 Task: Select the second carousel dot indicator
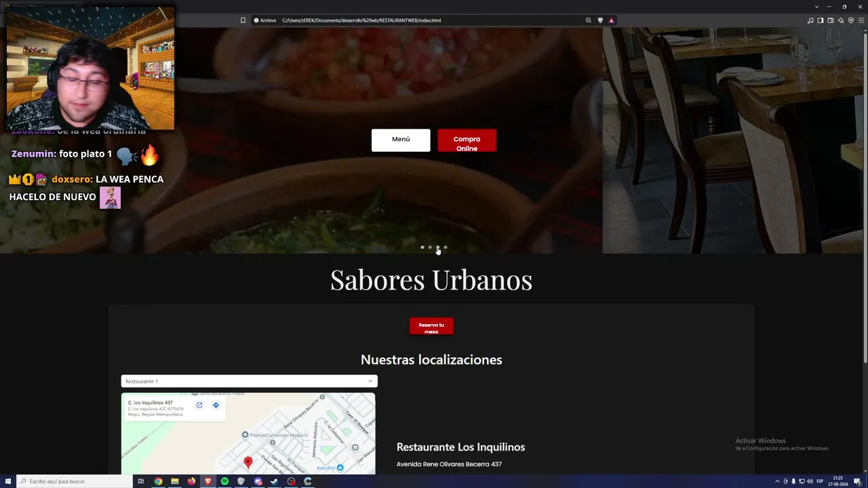[x=430, y=247]
